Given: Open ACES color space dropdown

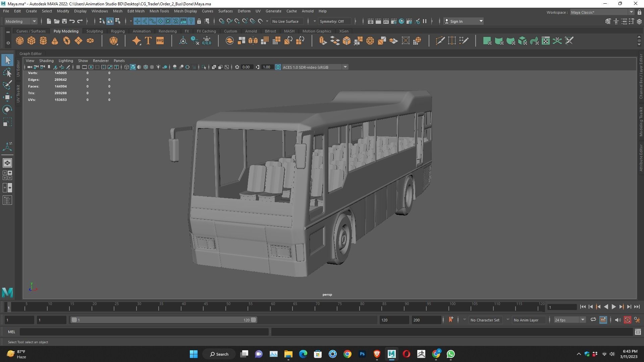Looking at the screenshot, I should click(x=315, y=67).
